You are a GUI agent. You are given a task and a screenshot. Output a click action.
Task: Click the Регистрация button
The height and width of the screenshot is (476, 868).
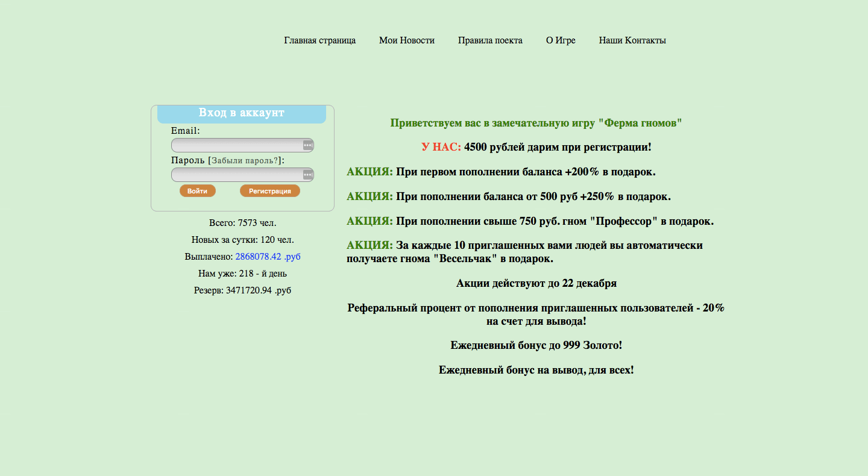(x=269, y=191)
